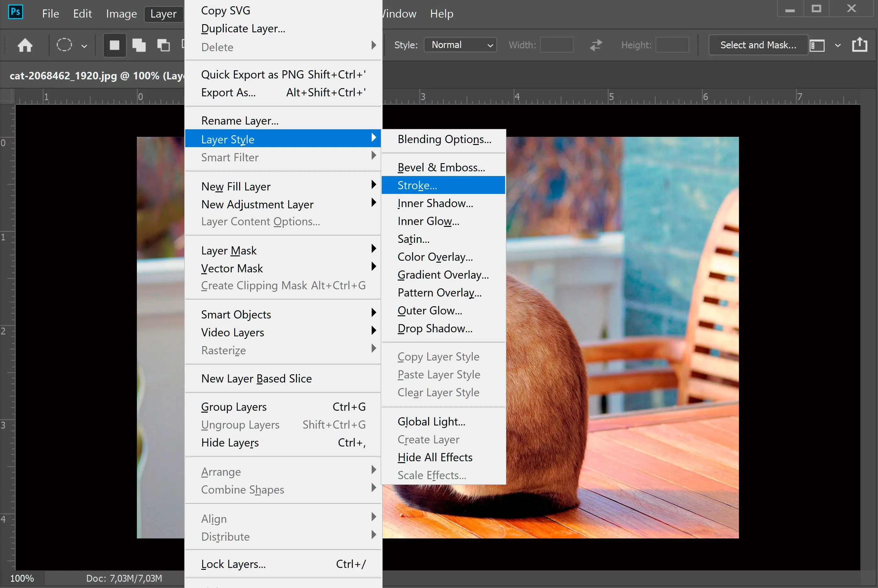Toggle visibility of Drop Shadow effect
Screen dimensions: 878x588
click(434, 328)
